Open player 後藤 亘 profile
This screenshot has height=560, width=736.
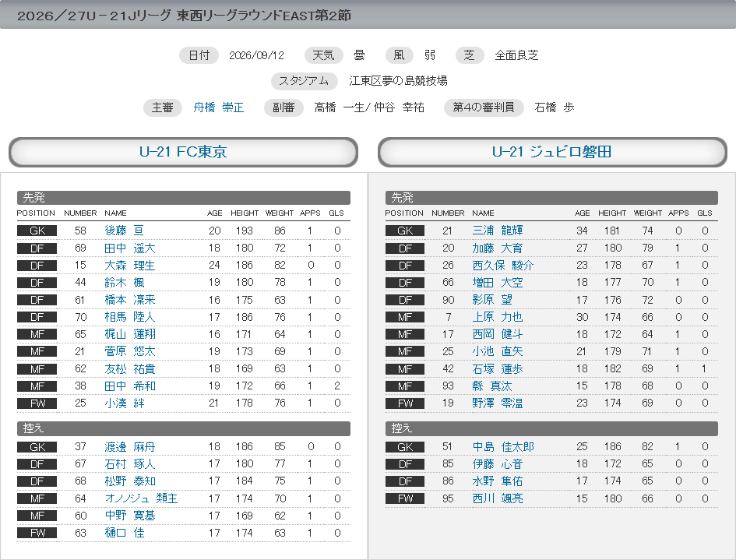124,231
